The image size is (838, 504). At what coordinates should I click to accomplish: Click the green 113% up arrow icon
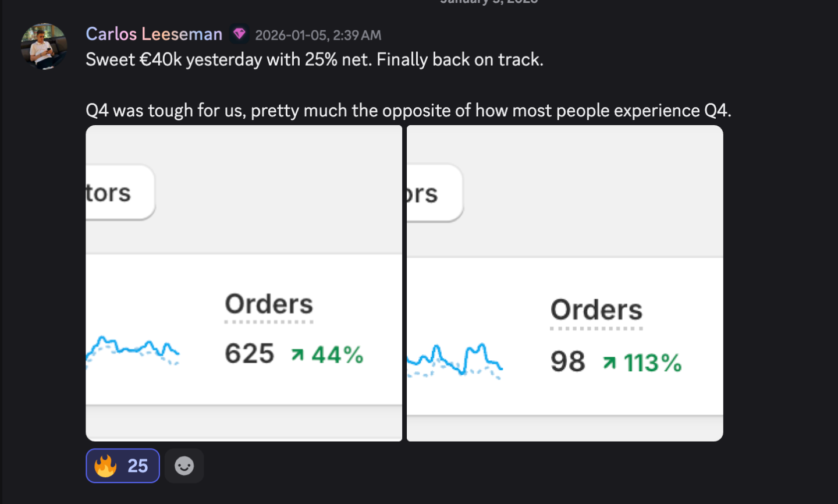click(609, 363)
